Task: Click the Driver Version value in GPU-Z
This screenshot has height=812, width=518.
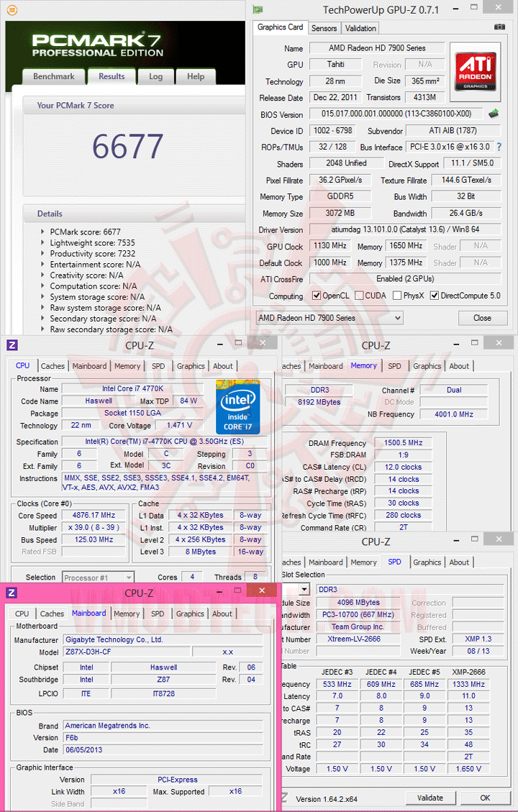Action: 405,229
